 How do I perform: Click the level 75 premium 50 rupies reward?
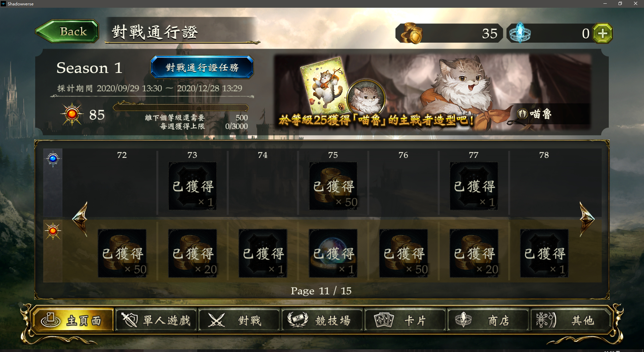[333, 186]
